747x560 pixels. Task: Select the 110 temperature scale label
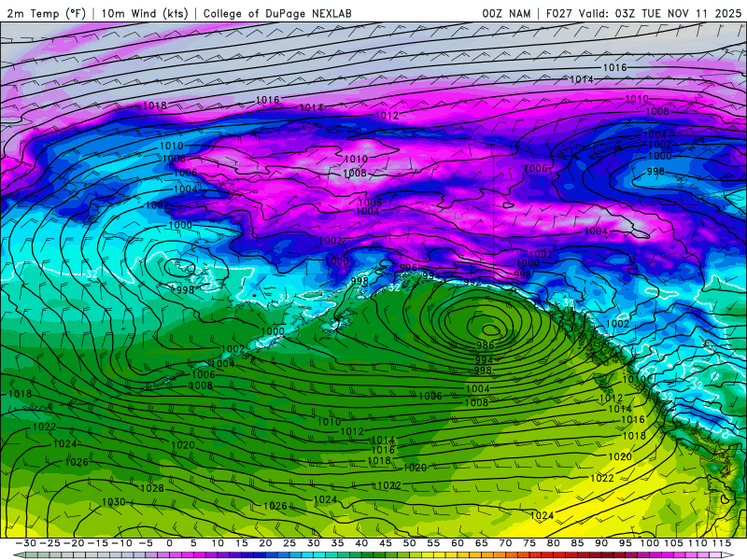(x=698, y=543)
